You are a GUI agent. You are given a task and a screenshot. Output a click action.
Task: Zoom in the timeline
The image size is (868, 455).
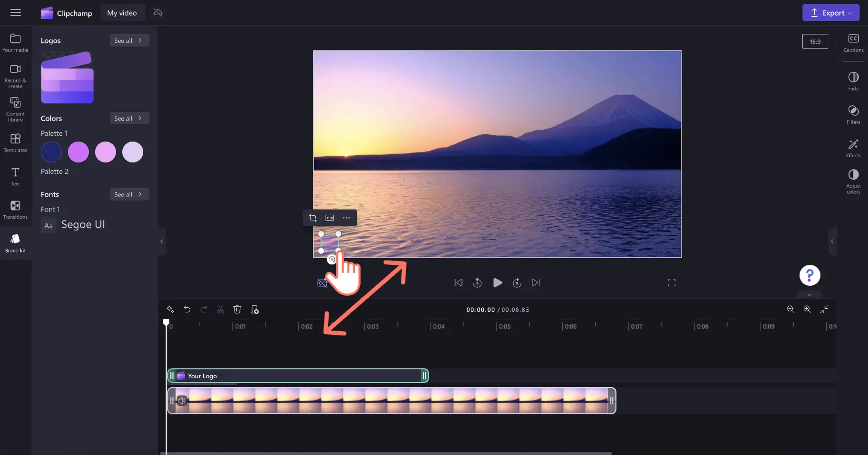click(807, 309)
